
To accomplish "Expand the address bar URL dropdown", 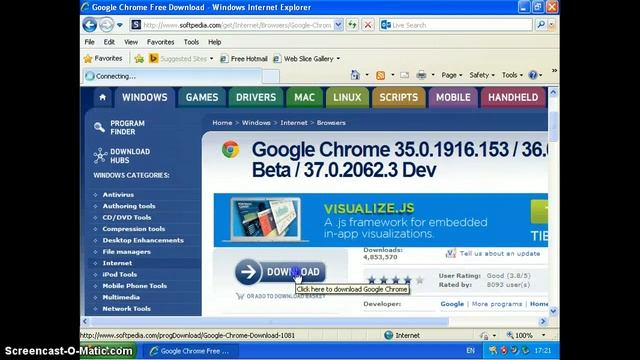I will coord(338,25).
